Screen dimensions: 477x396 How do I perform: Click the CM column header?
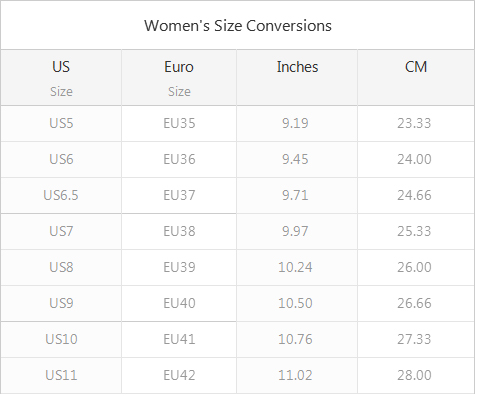click(416, 78)
